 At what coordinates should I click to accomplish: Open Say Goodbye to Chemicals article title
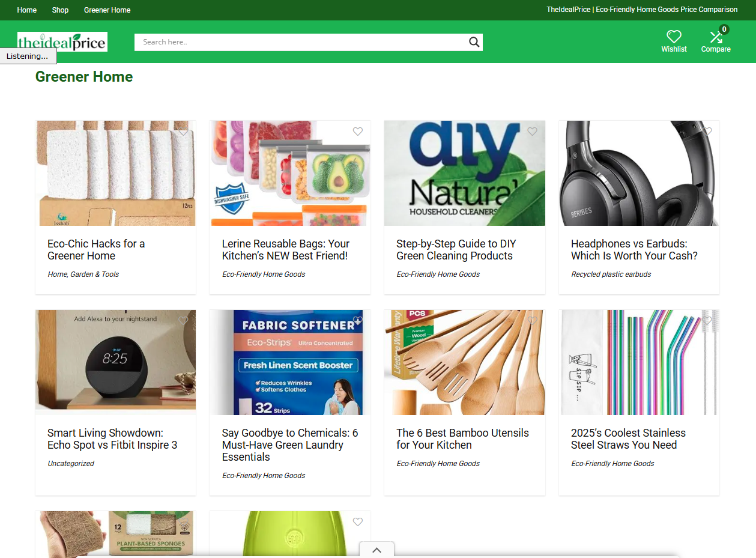(290, 445)
